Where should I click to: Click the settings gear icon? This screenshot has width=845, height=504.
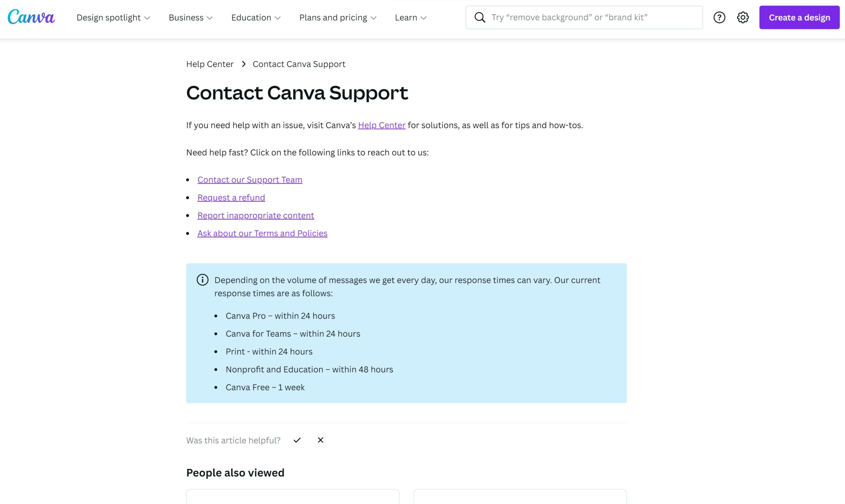pos(743,17)
